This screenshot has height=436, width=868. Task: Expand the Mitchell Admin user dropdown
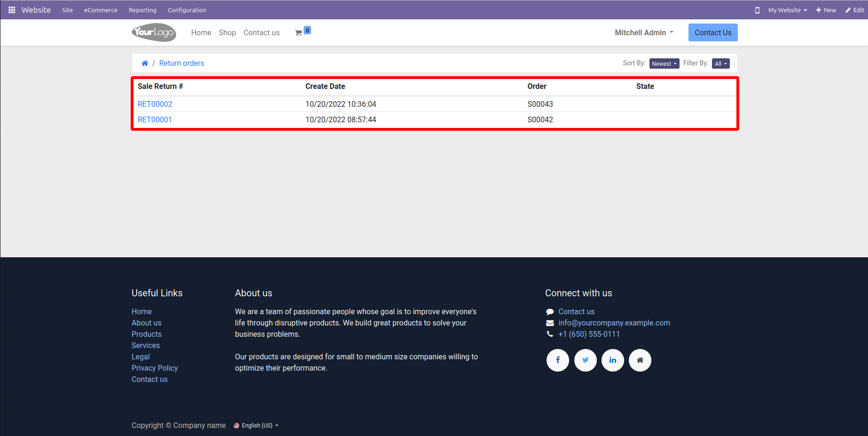[x=644, y=32]
